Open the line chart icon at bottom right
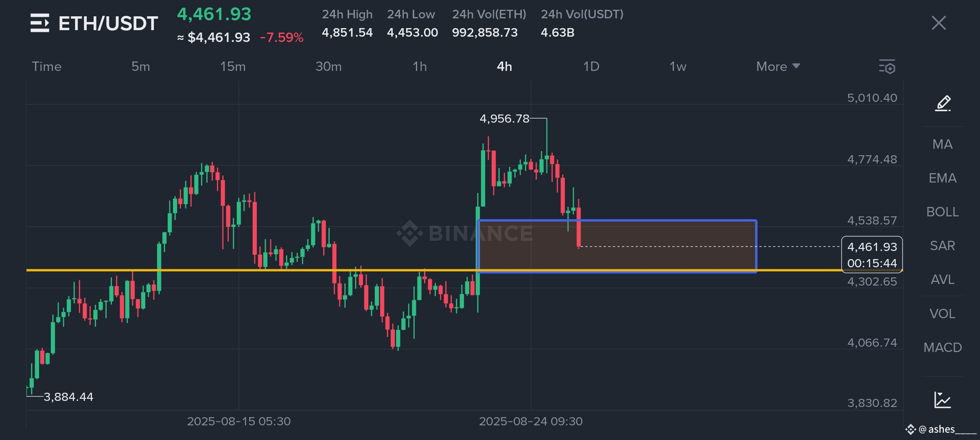The height and width of the screenshot is (440, 980). click(943, 400)
